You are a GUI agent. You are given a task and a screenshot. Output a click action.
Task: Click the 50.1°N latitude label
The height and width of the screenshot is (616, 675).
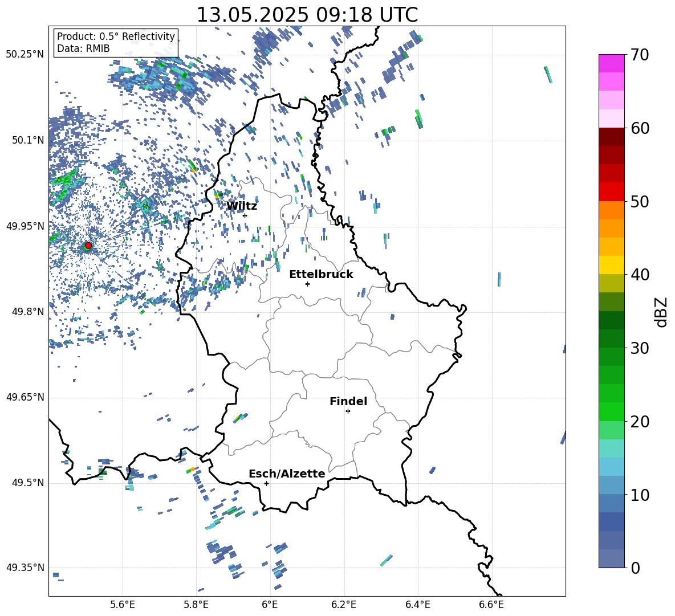[28, 140]
